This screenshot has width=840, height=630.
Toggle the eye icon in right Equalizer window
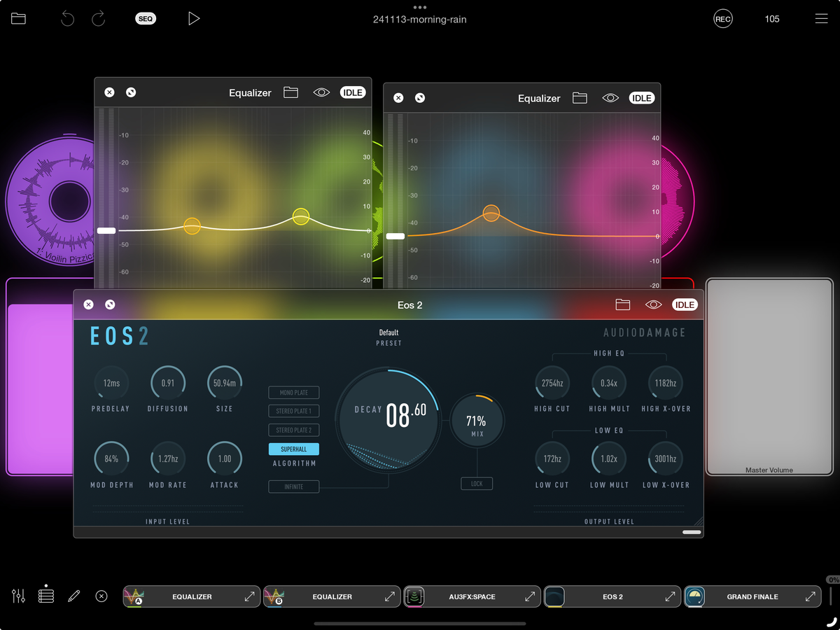tap(610, 98)
